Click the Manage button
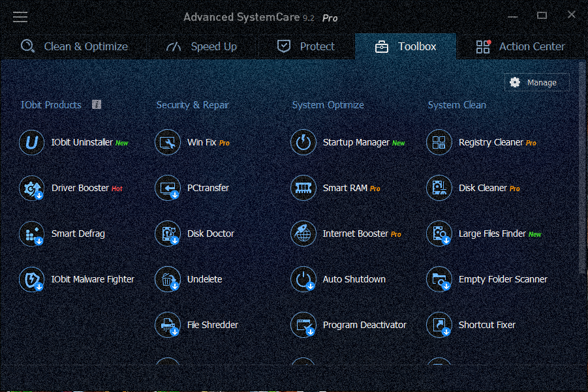The height and width of the screenshot is (392, 588). (x=536, y=82)
